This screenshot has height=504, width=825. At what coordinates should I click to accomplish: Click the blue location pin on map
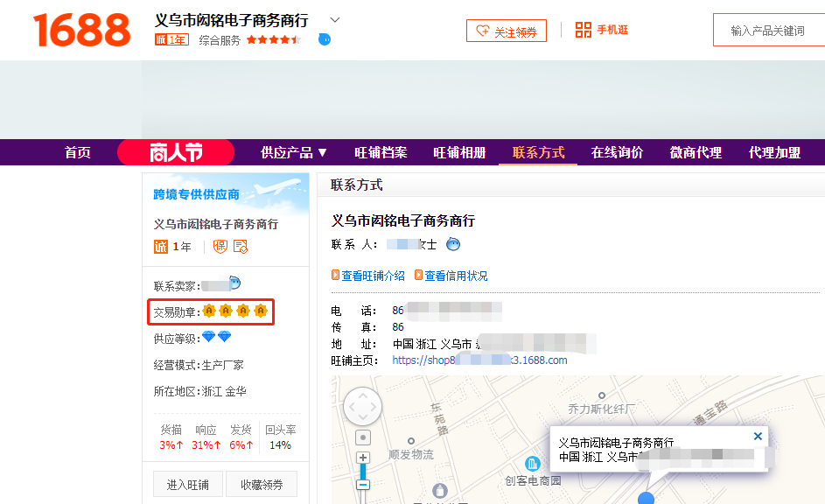pyautogui.click(x=647, y=497)
